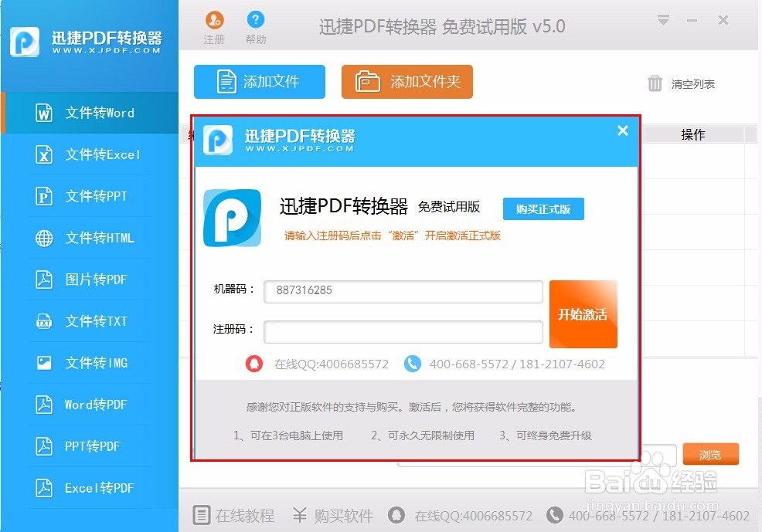The image size is (762, 532).
Task: Select 文件转Excel in the sidebar
Action: click(x=90, y=154)
